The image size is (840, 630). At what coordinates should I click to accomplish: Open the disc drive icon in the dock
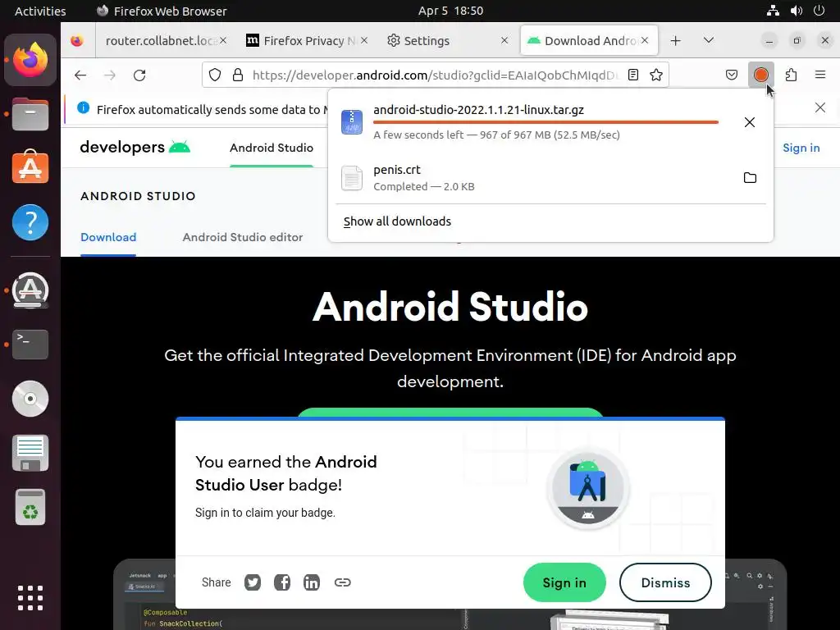coord(30,399)
